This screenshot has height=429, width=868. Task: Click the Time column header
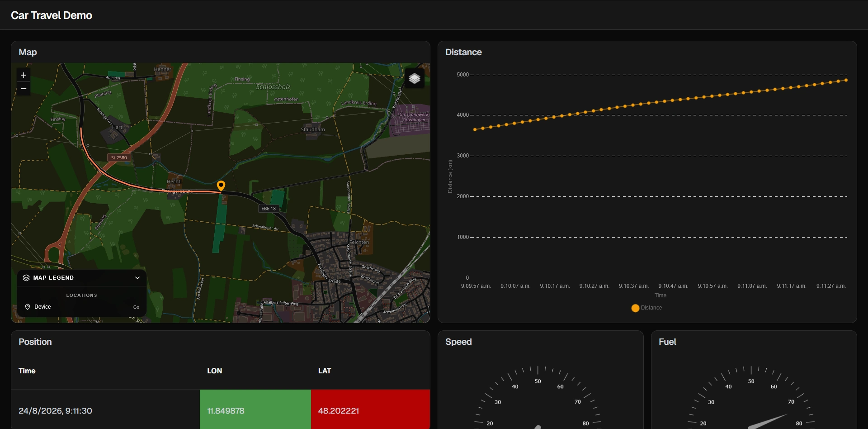click(27, 371)
